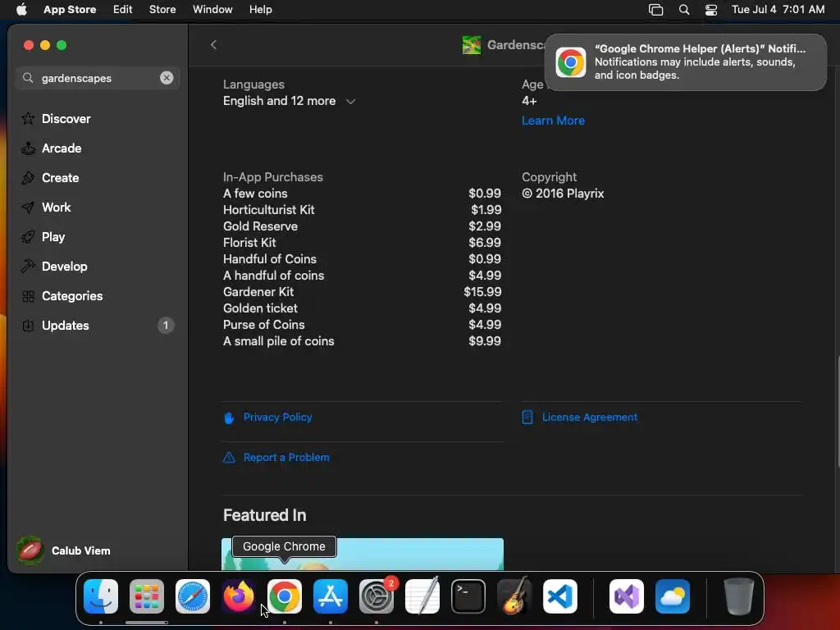Open Updates in the sidebar
The width and height of the screenshot is (840, 630).
[97, 325]
